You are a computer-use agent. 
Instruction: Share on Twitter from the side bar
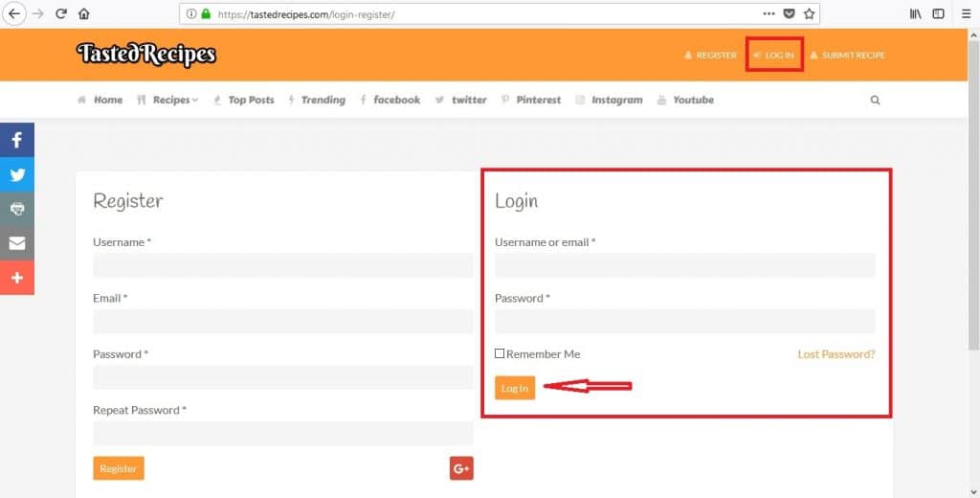pyautogui.click(x=17, y=174)
